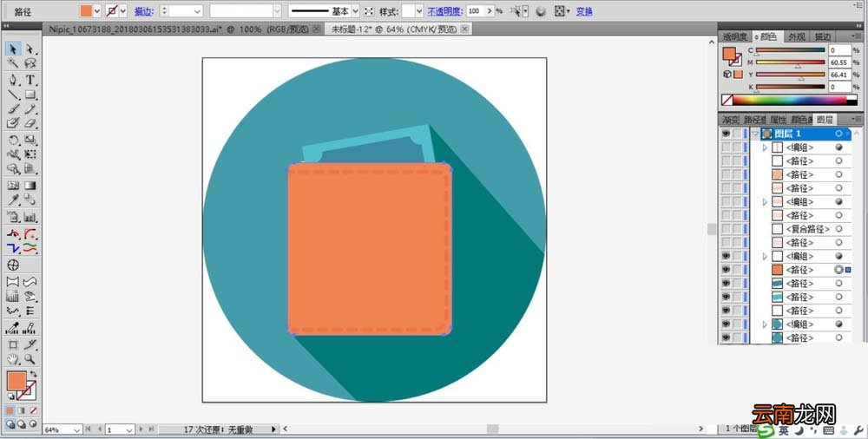The width and height of the screenshot is (868, 439).
Task: Open the stroke color dropdown in control bar
Action: tap(123, 11)
